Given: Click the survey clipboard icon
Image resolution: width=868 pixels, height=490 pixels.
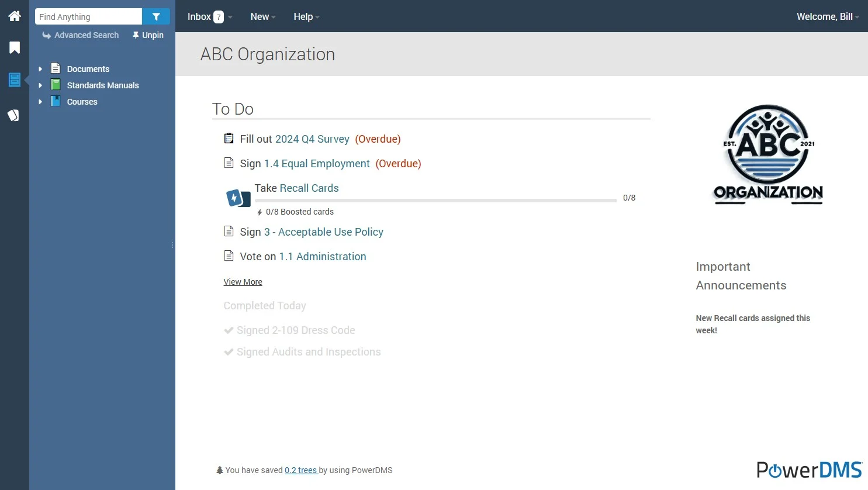Looking at the screenshot, I should (x=229, y=139).
